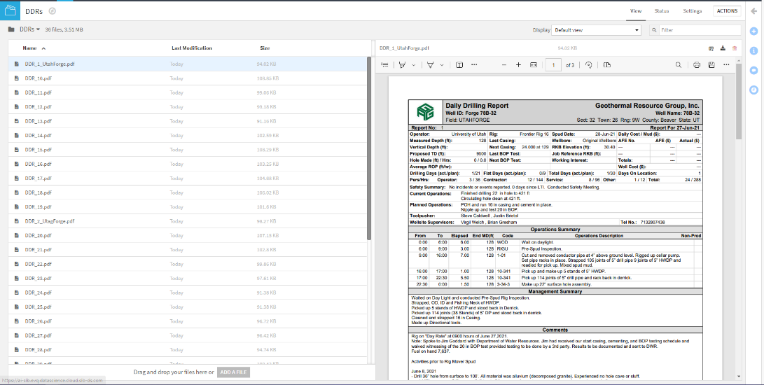Viewport: 764px width, 385px height.
Task: Sort files by the Size column
Action: click(265, 48)
